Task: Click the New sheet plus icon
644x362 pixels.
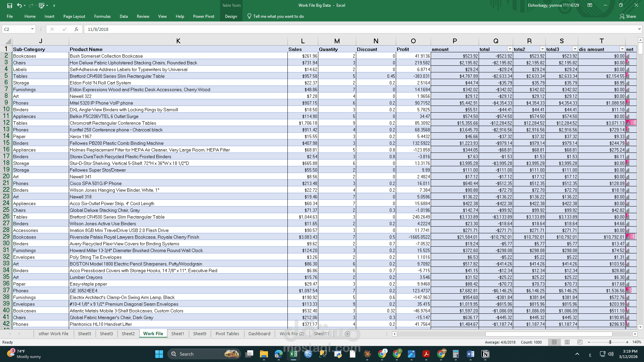Action: [x=347, y=334]
